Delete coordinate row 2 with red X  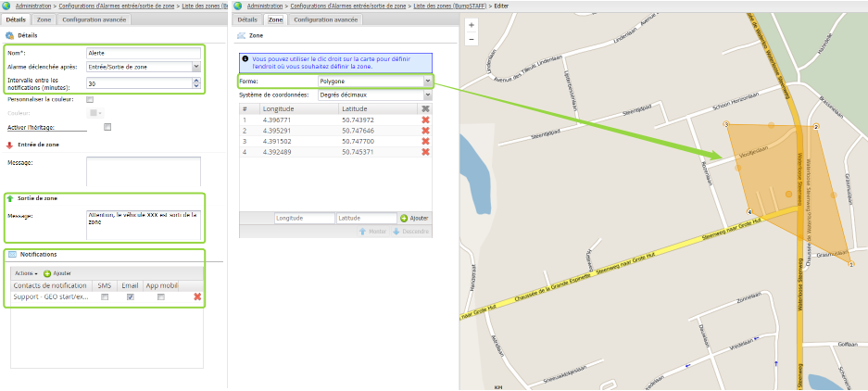tap(426, 130)
